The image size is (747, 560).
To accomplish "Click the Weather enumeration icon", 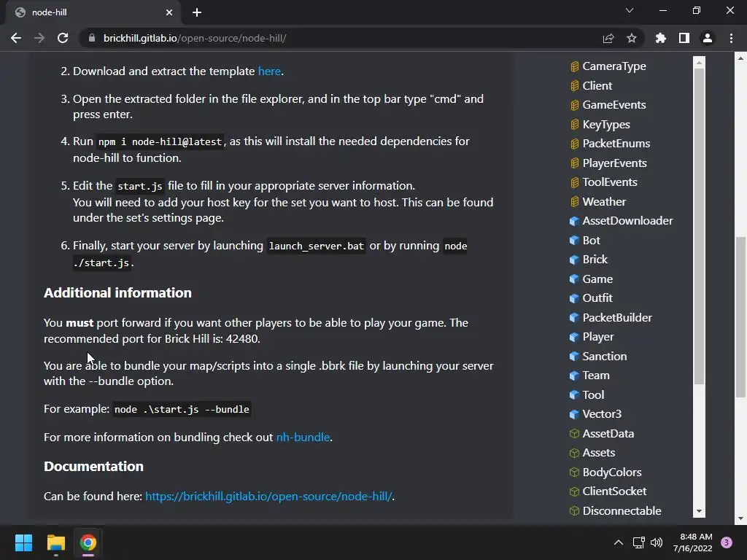I will (x=575, y=202).
